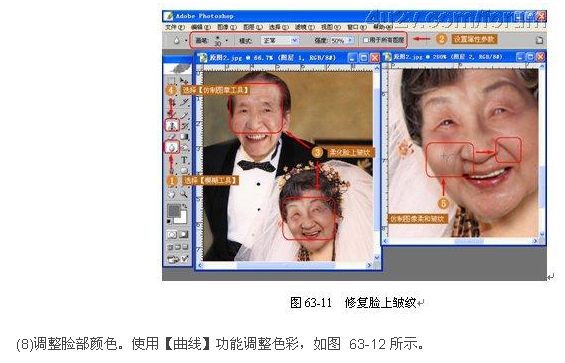Viewport: 565px width, 363px height.
Task: Open the Select menu
Action: [x=279, y=27]
